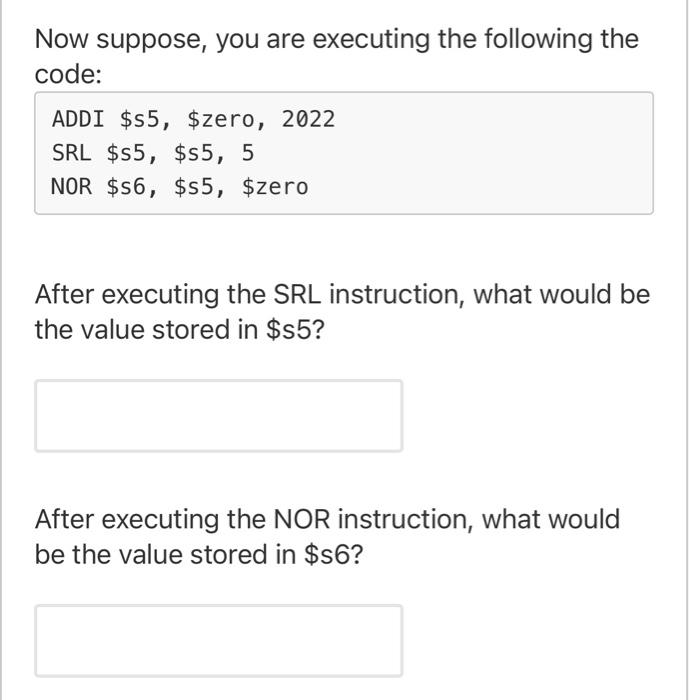The height and width of the screenshot is (700, 689).
Task: Click the answer box for the NOR question
Action: pyautogui.click(x=218, y=640)
